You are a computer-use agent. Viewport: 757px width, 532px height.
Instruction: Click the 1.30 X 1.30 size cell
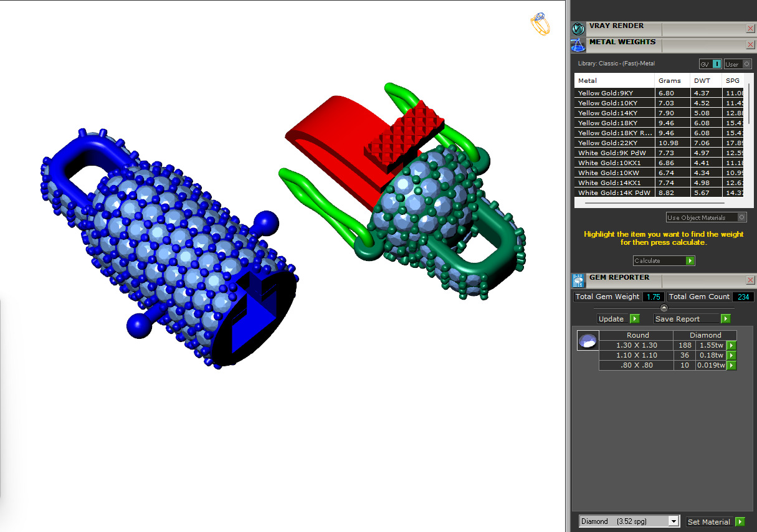coord(637,345)
